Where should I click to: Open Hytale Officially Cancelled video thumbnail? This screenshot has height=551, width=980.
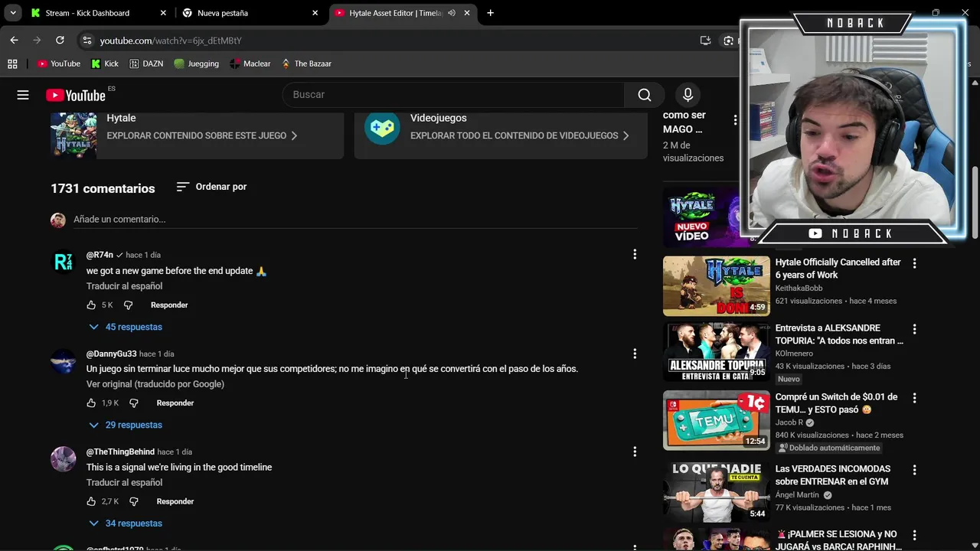tap(717, 285)
